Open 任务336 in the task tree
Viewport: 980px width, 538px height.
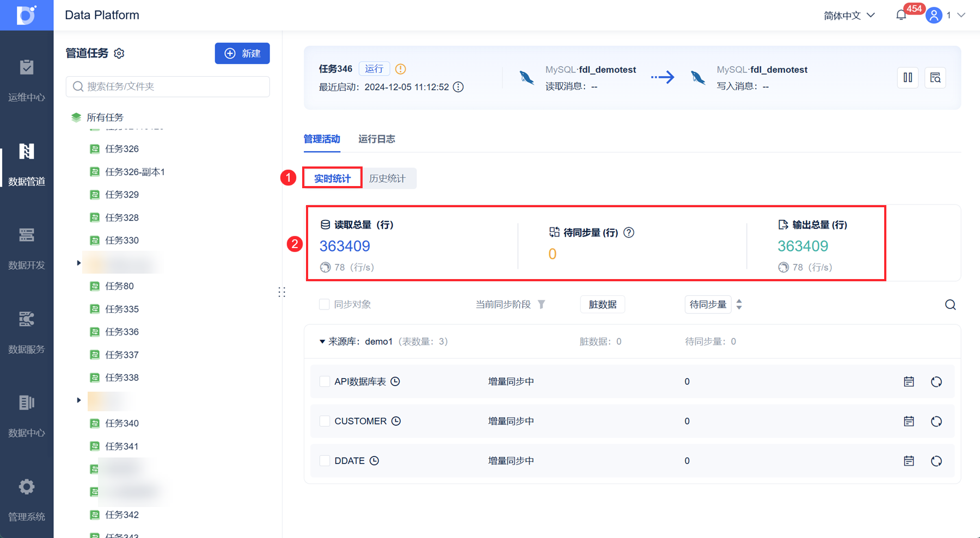pos(122,332)
